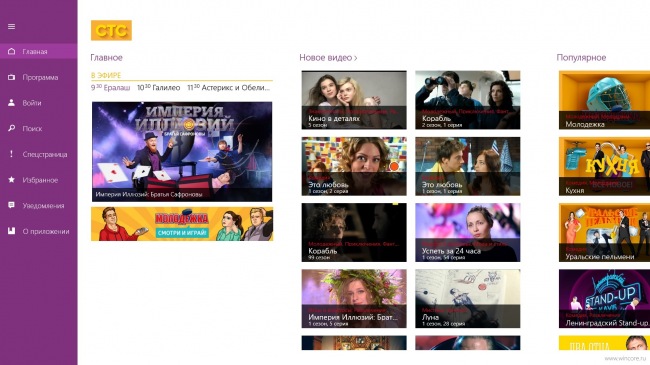Click the icon beside О приложении
650x365 pixels.
point(11,231)
